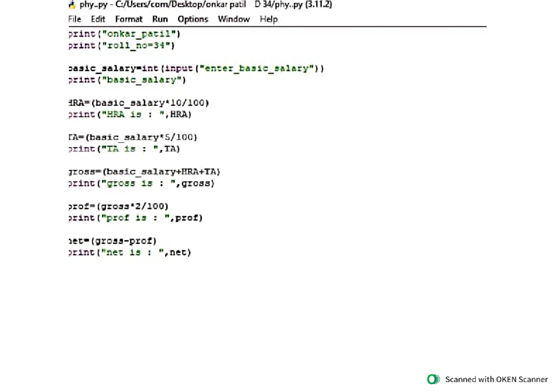Screen dimensions: 555x392
Task: Place cursor on the print onkar_patil line
Action: click(x=123, y=33)
